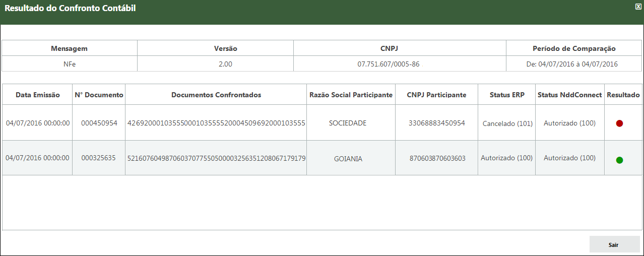
Task: Click the SOCIEDADE participant cell
Action: (351, 123)
